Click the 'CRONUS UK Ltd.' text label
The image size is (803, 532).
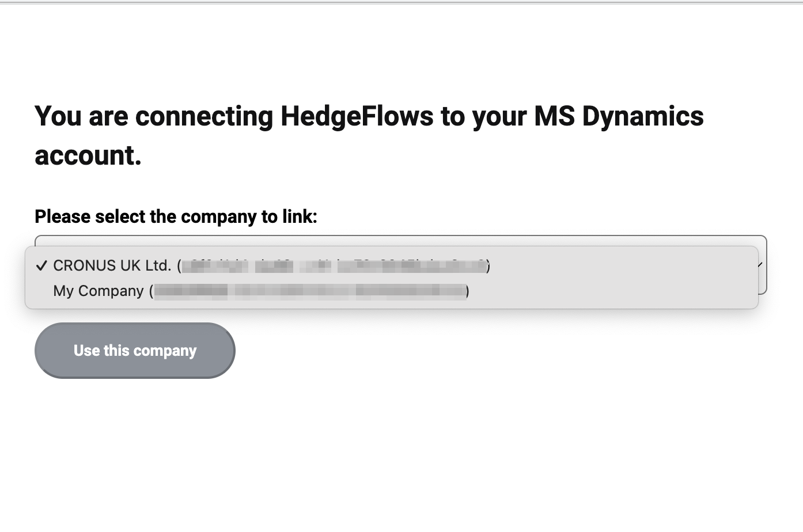coord(112,265)
